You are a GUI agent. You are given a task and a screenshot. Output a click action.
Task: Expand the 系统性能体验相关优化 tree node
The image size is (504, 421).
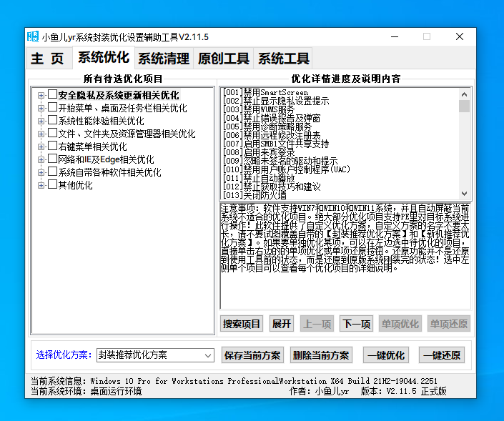pyautogui.click(x=41, y=121)
